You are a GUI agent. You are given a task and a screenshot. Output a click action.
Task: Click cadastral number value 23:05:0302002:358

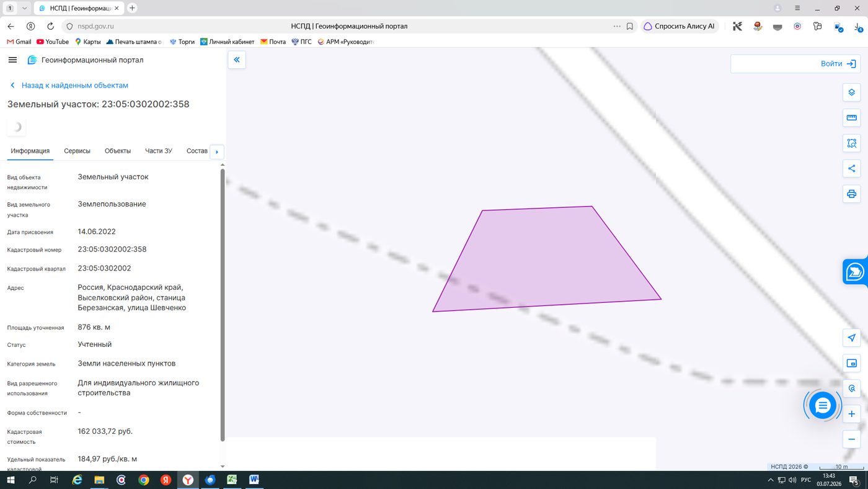point(112,249)
